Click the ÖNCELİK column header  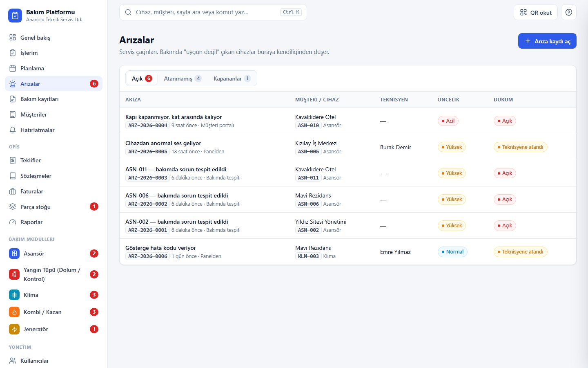(448, 99)
